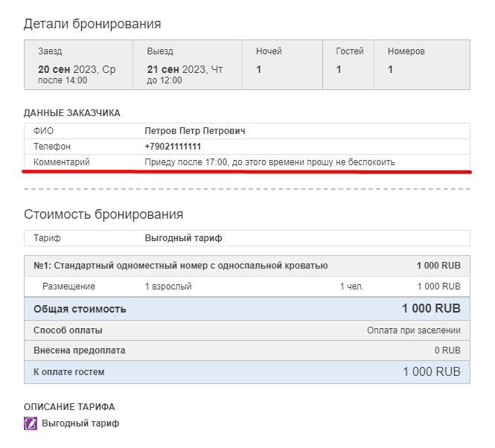Click the 'Выгодный тариф' tariff description link

tap(80, 423)
